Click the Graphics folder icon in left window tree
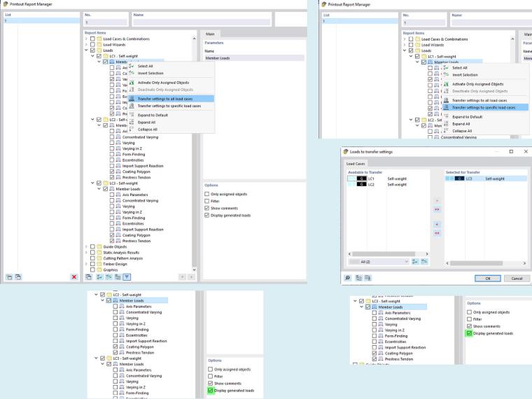 (99, 269)
